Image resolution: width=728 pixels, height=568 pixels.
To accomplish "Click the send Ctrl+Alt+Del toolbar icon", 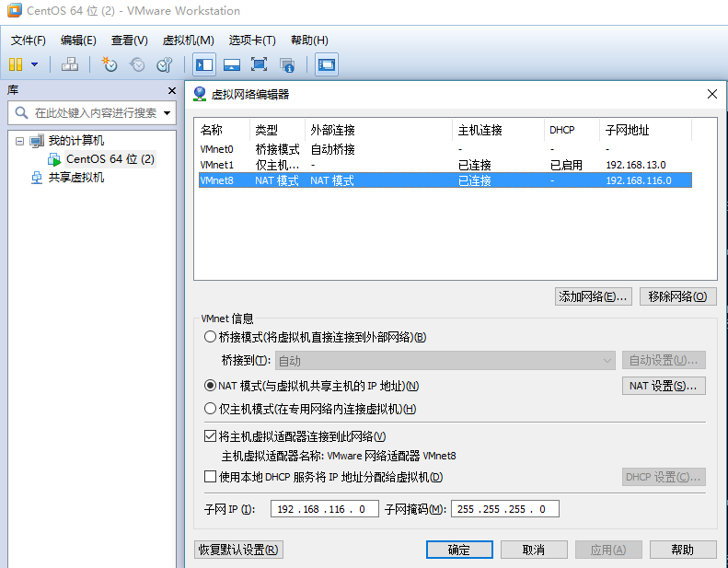I will point(70,64).
